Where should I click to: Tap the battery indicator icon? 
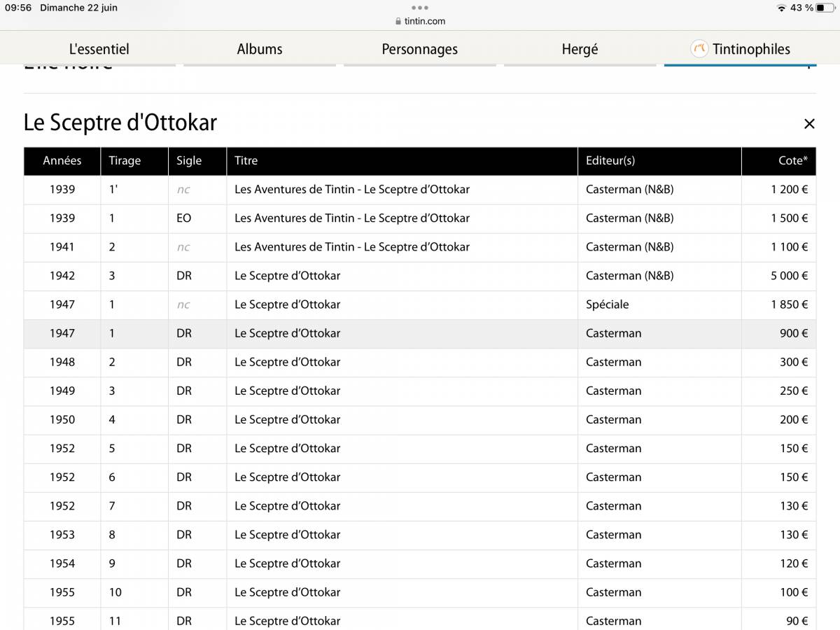825,8
